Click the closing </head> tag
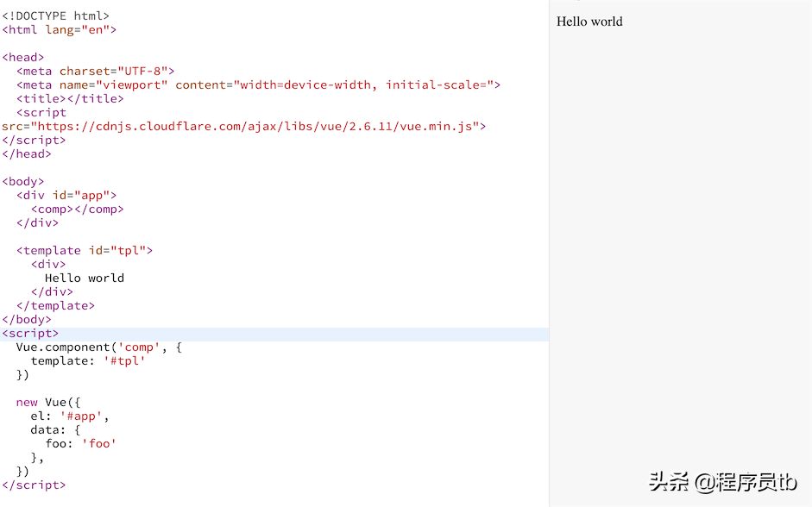Viewport: 812px width, 507px height. pyautogui.click(x=27, y=153)
